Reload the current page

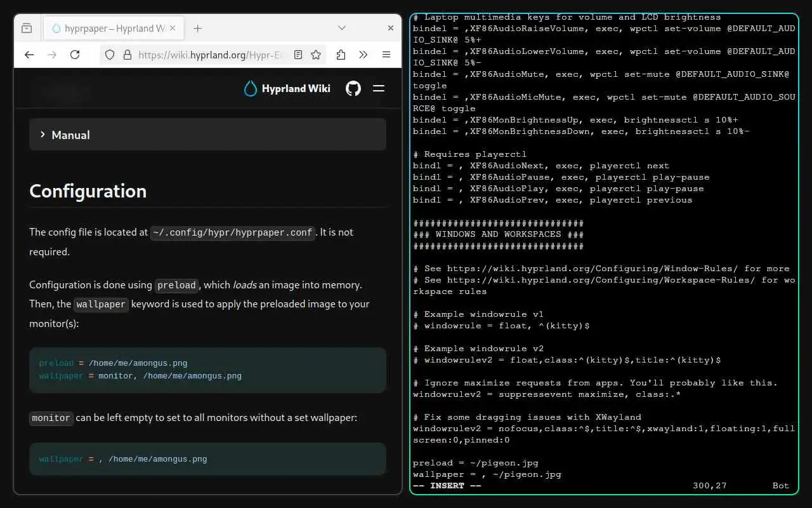pyautogui.click(x=75, y=55)
